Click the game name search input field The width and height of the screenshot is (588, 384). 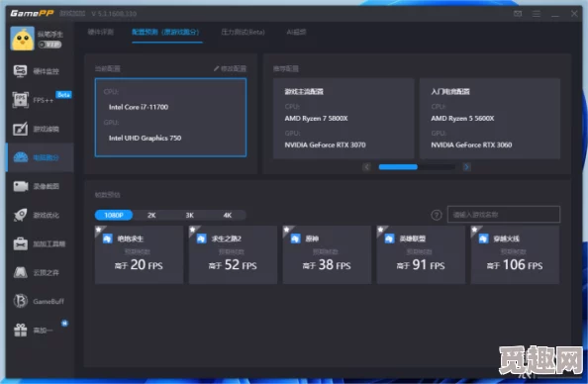pyautogui.click(x=504, y=215)
